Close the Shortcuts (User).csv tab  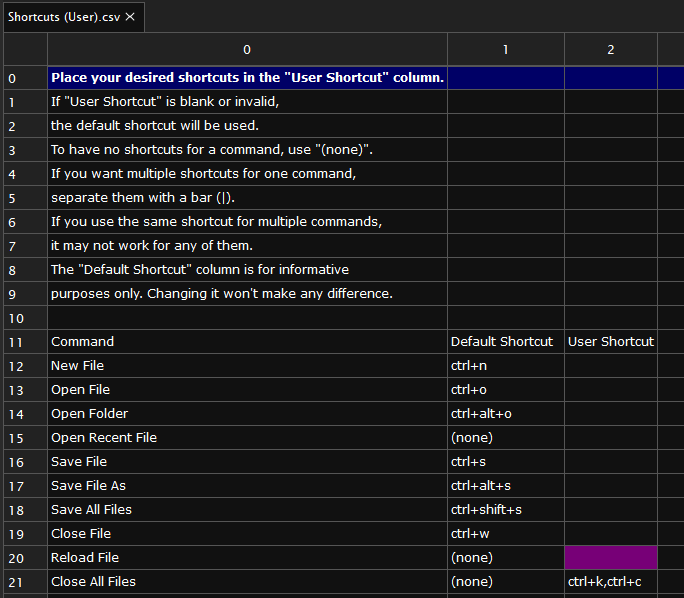tap(130, 17)
